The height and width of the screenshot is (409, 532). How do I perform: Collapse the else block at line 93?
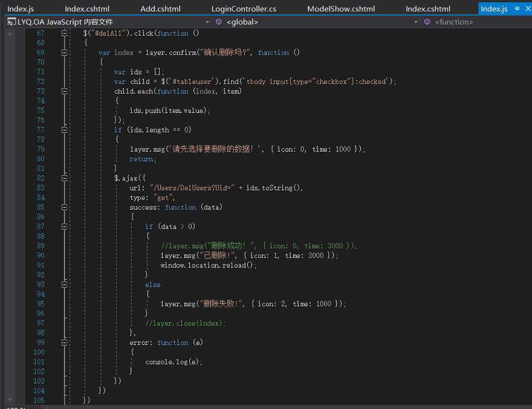click(x=64, y=285)
